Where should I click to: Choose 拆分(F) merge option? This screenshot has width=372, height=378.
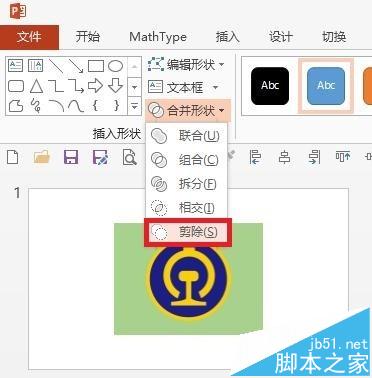186,184
